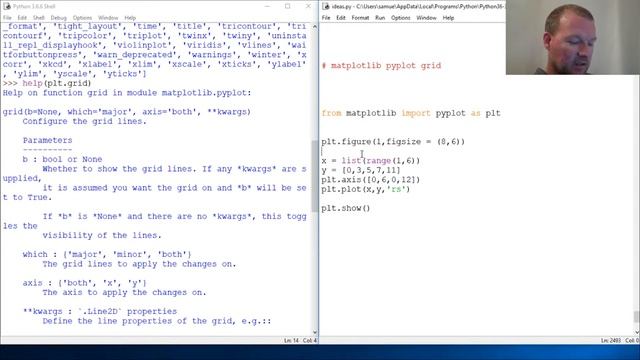Click the webcam video overlay
Screen dimensions: 640x360
click(573, 37)
